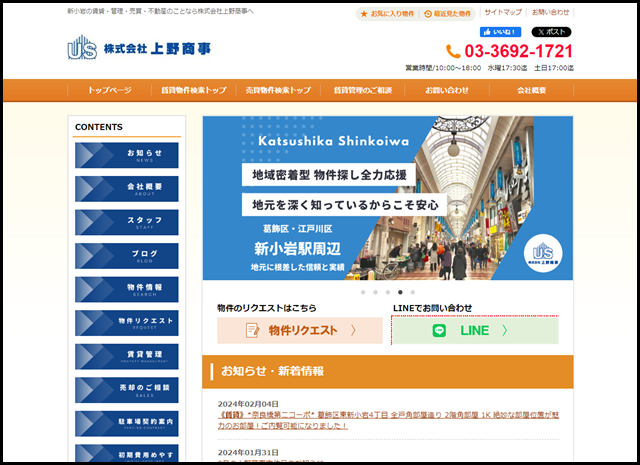Select third carousel dot indicator
This screenshot has height=465, width=640.
(388, 292)
